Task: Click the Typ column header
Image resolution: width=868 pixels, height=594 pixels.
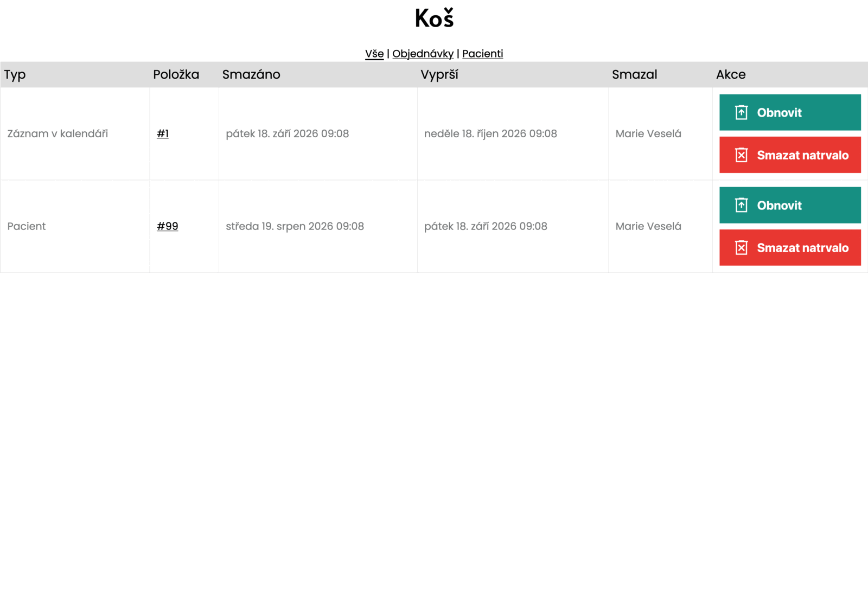Action: [15, 75]
